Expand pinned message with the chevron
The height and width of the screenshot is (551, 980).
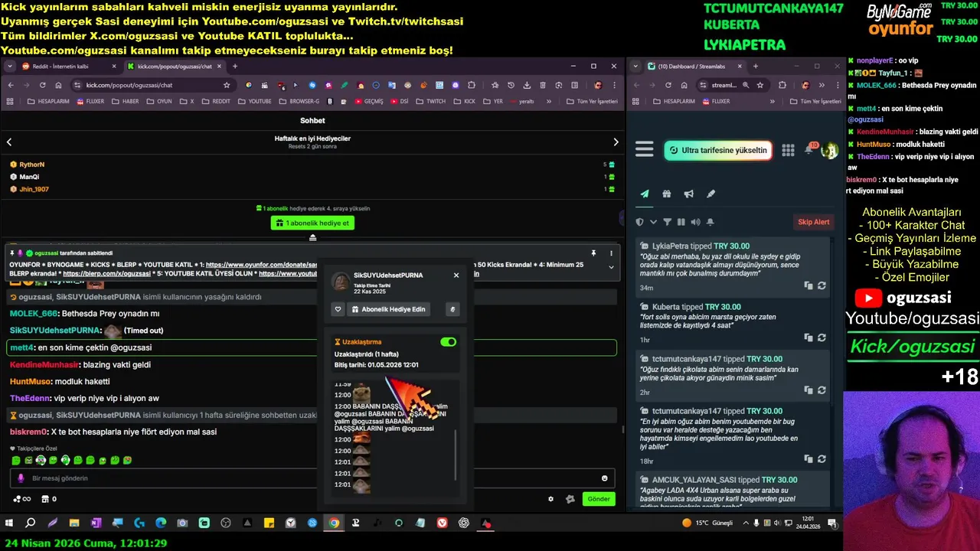tap(611, 267)
